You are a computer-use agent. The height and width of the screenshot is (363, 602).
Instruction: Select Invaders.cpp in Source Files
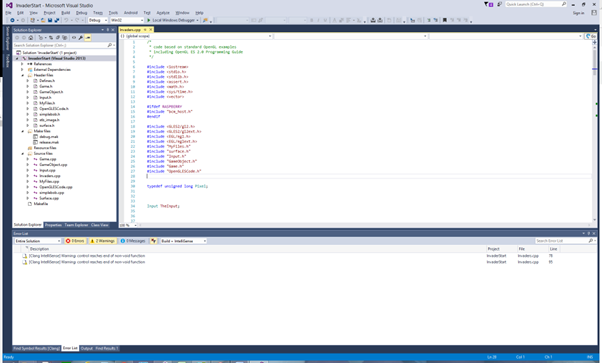(50, 176)
